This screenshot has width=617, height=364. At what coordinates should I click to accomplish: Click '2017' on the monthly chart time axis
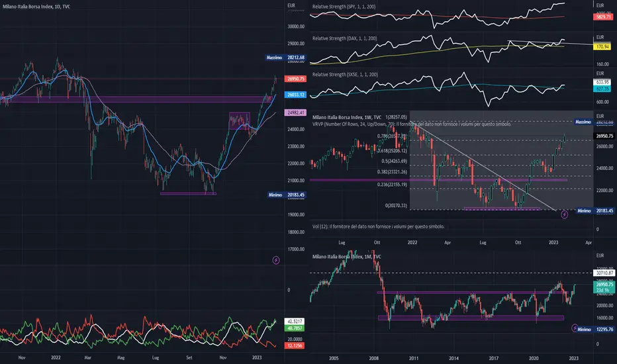[493, 358]
